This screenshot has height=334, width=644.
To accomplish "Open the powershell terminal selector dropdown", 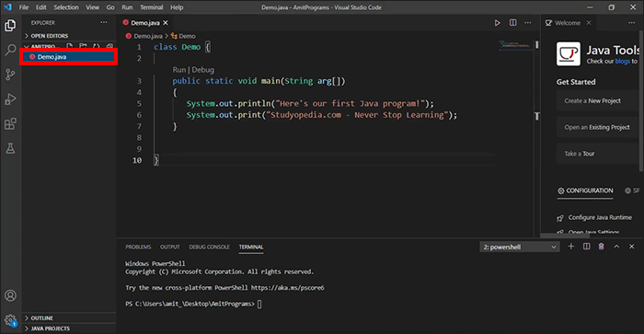I will click(520, 247).
